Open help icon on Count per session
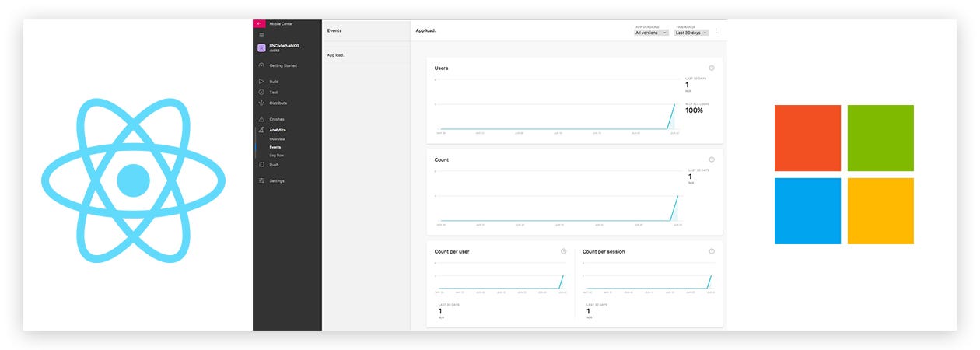Viewport: 980px width, 350px height. coord(712,251)
